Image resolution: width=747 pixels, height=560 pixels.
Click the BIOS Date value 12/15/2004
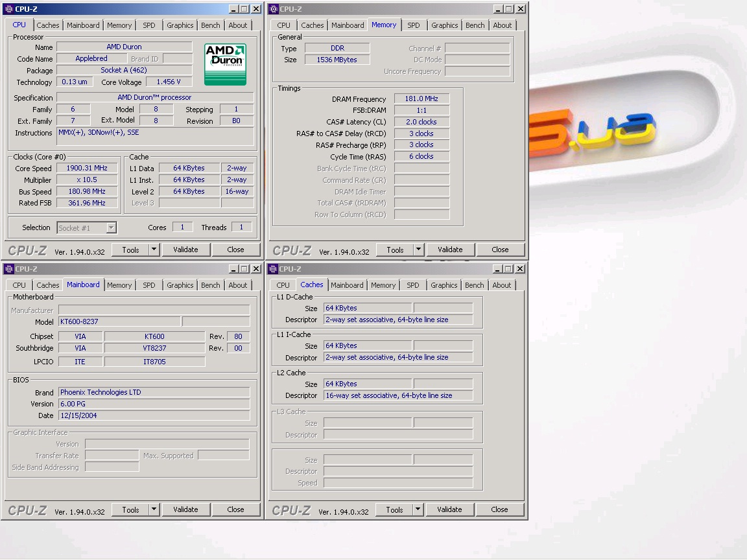click(154, 415)
